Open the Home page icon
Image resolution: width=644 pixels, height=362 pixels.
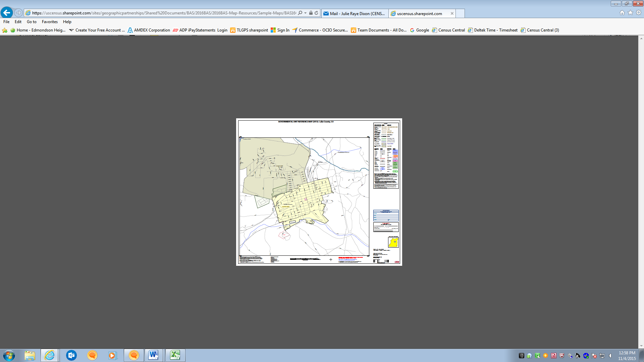pyautogui.click(x=622, y=13)
